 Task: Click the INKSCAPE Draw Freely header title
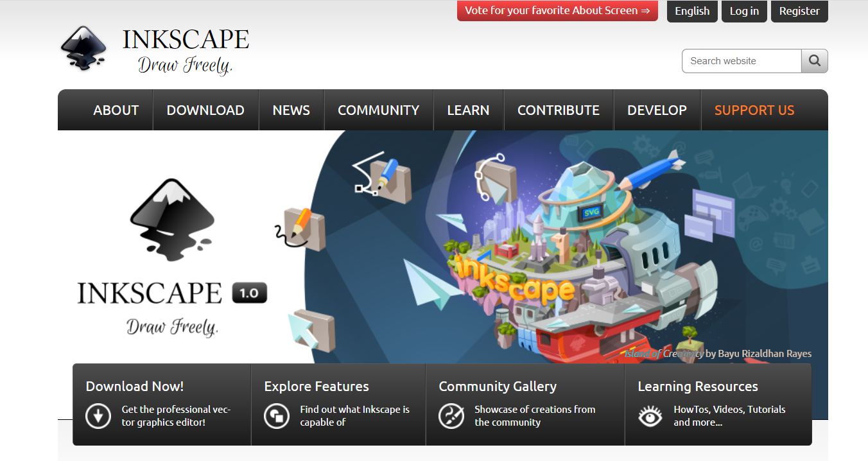coord(186,51)
